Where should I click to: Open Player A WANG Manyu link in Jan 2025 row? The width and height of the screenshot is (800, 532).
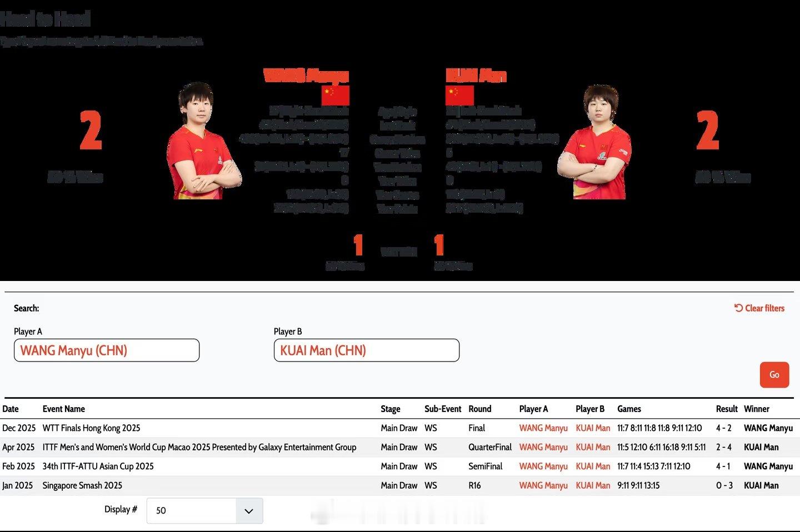(543, 485)
